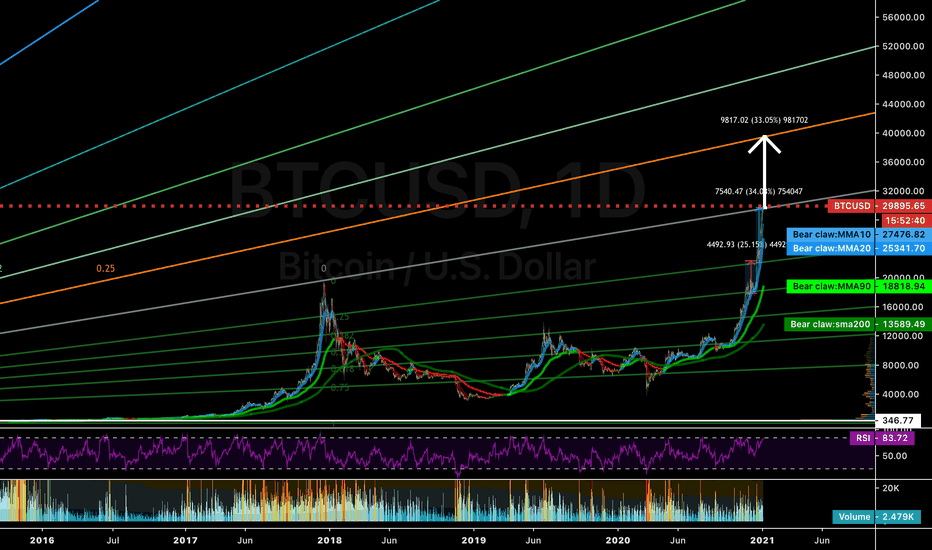Select the 15:52:40 candle countdown label
Screen dimensions: 932x550
(x=905, y=220)
